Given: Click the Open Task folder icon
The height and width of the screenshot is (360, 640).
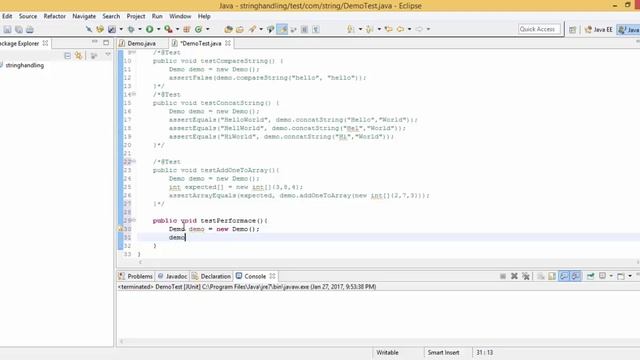Looking at the screenshot, I should [240, 29].
